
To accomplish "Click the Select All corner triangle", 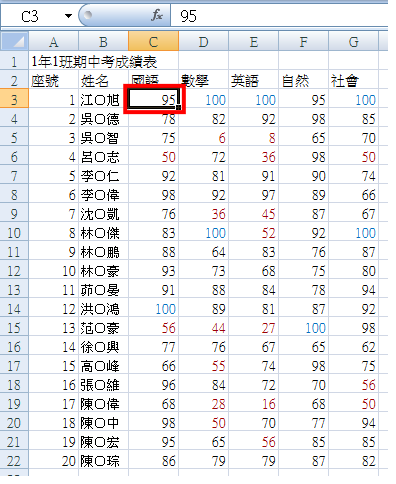I will (15, 41).
